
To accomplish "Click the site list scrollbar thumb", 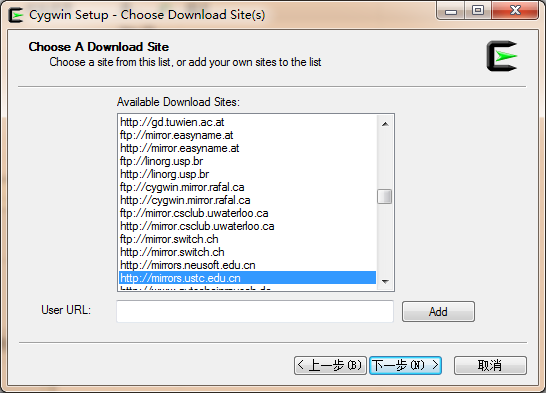I will click(x=385, y=197).
